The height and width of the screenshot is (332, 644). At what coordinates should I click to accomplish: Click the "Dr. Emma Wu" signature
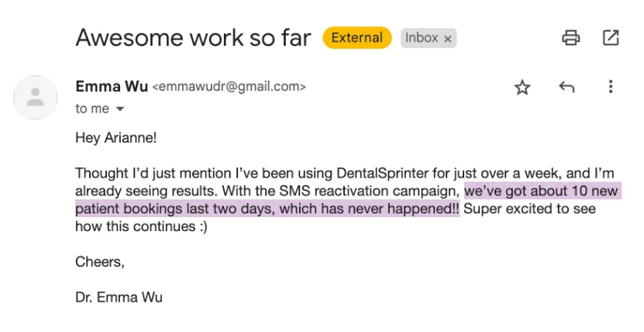(x=119, y=297)
